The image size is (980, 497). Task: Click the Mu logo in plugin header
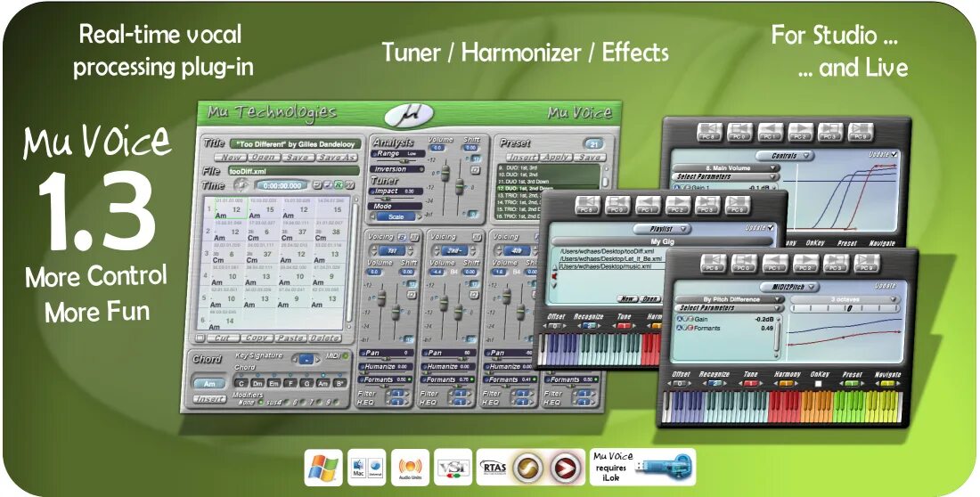point(409,114)
